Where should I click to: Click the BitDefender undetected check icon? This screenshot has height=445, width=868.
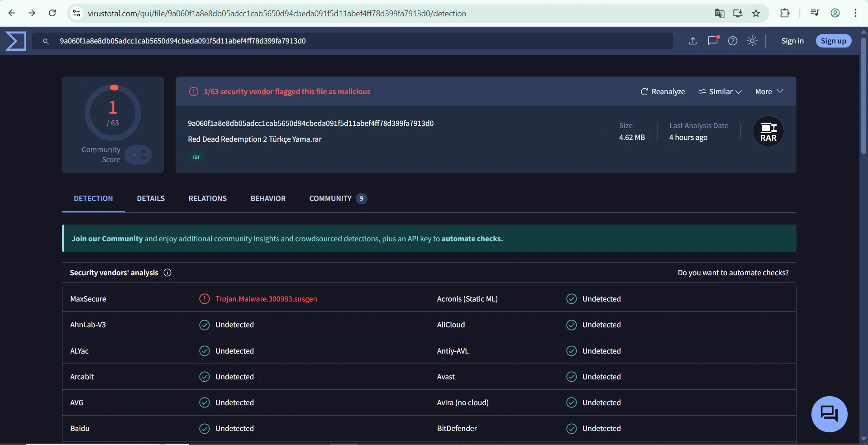click(572, 428)
